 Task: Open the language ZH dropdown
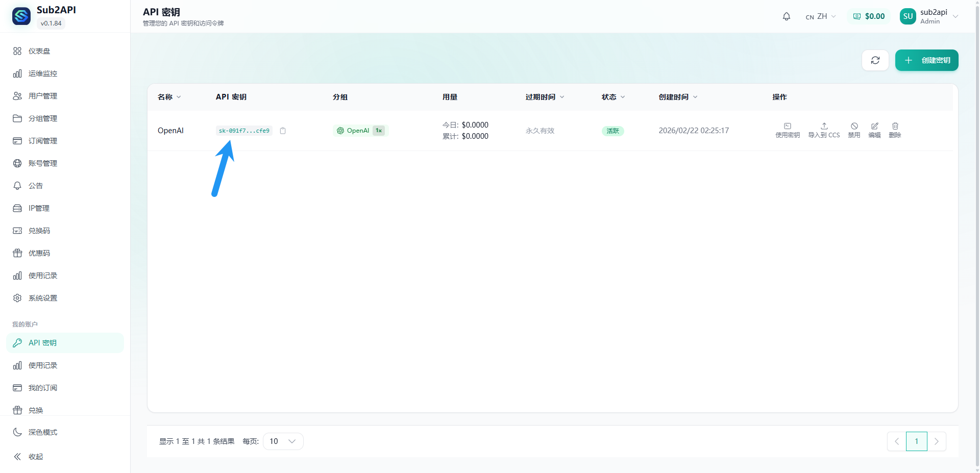[821, 16]
